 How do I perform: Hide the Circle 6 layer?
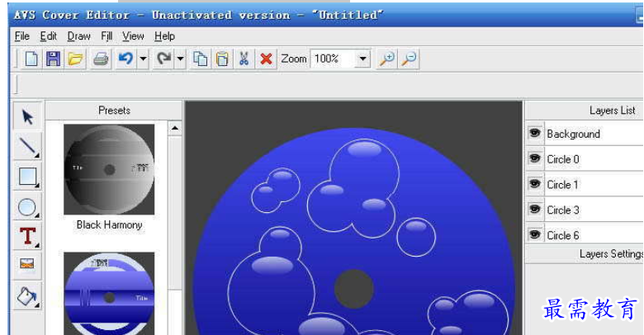pyautogui.click(x=535, y=234)
